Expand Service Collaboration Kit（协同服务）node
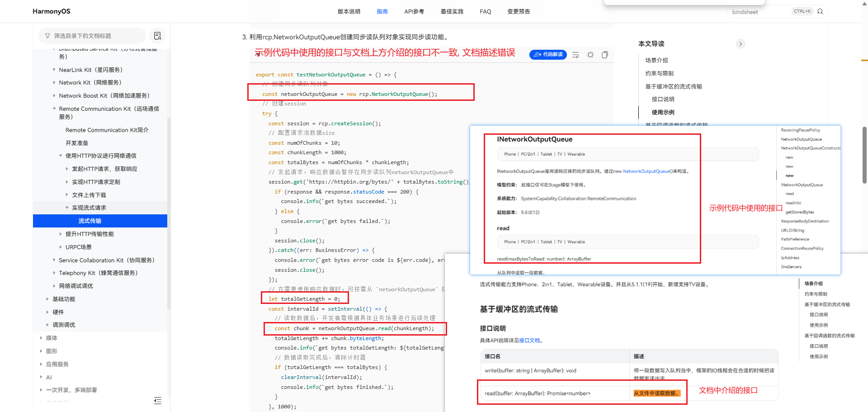Image resolution: width=868 pixels, height=412 pixels. click(54, 260)
